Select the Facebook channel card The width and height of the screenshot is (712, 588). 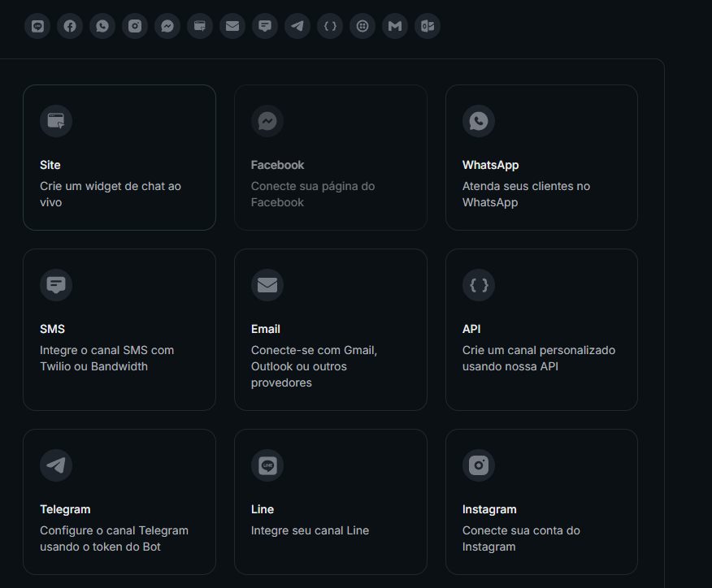[x=330, y=158]
